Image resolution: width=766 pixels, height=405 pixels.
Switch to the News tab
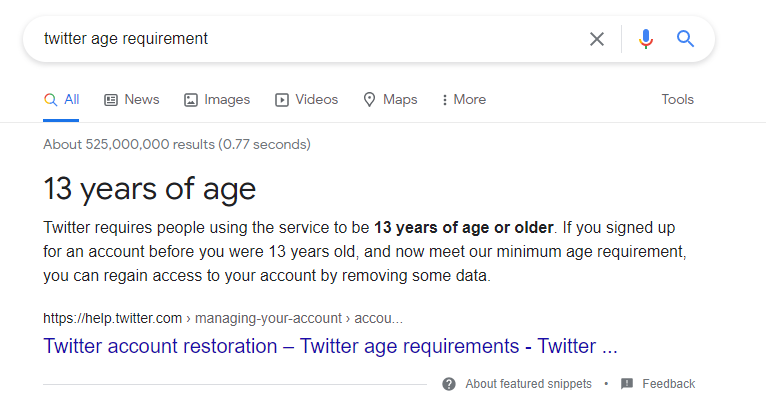(132, 100)
